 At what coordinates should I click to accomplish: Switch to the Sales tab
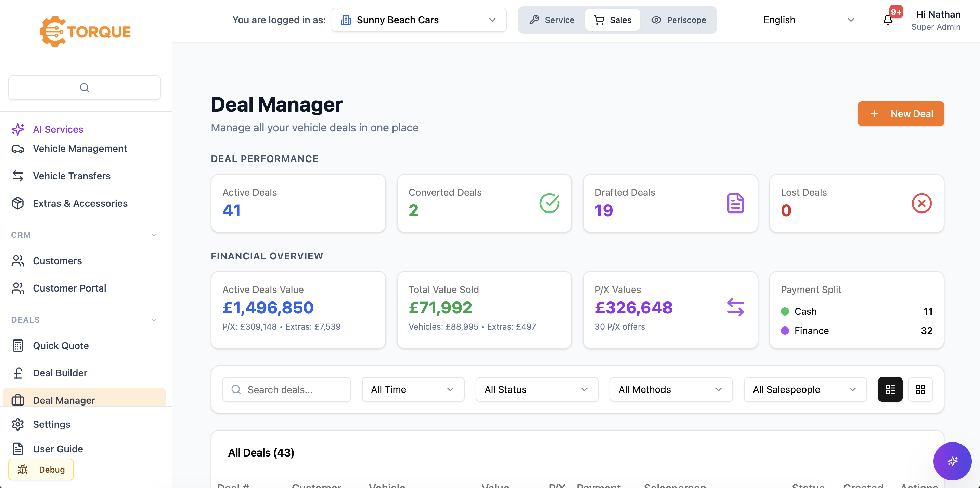[612, 20]
